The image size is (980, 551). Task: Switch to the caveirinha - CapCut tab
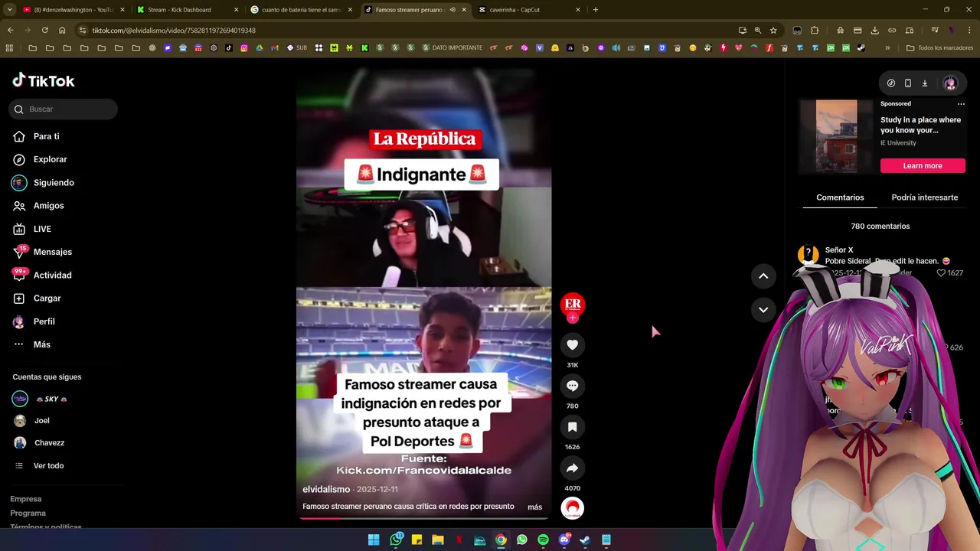pos(528,10)
